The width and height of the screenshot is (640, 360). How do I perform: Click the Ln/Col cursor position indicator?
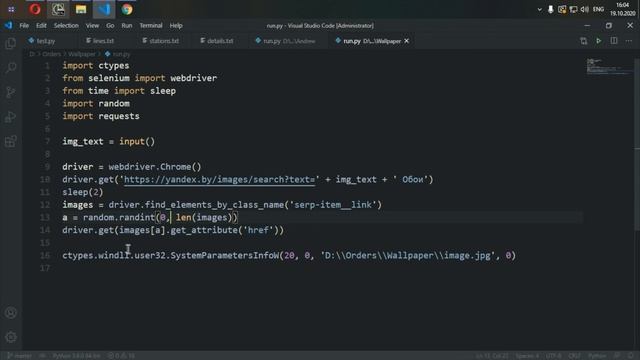tap(492, 356)
